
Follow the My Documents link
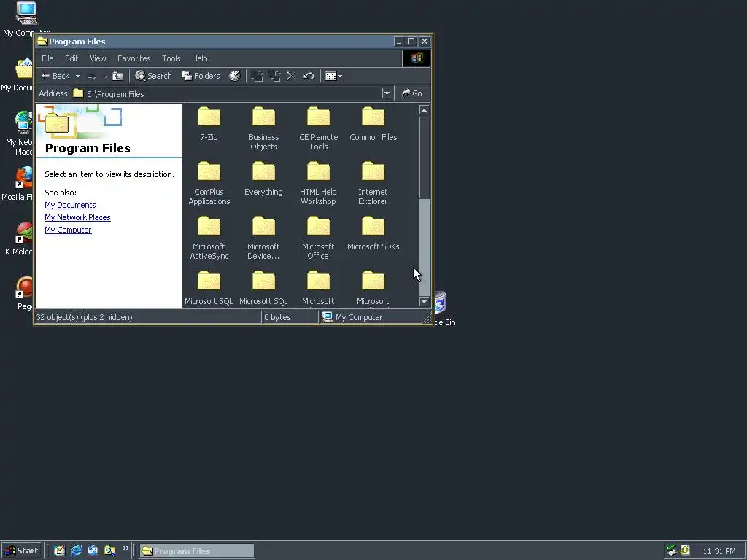pyautogui.click(x=71, y=205)
